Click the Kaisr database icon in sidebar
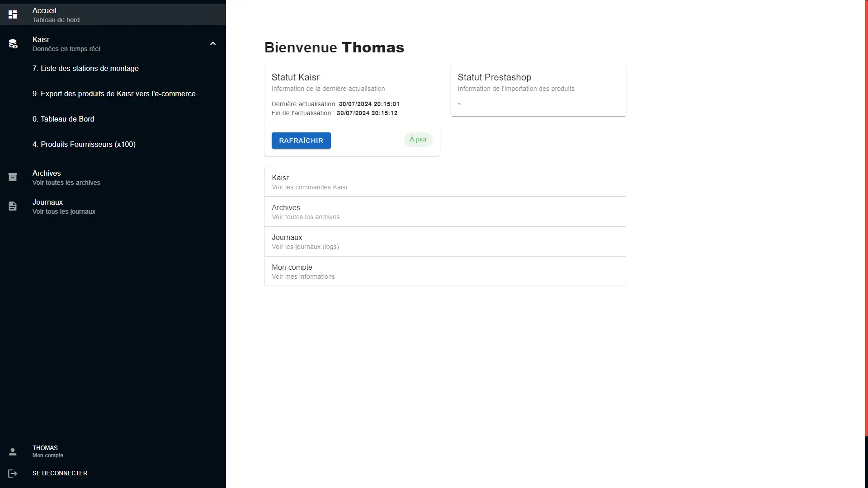The image size is (868, 488). [13, 44]
